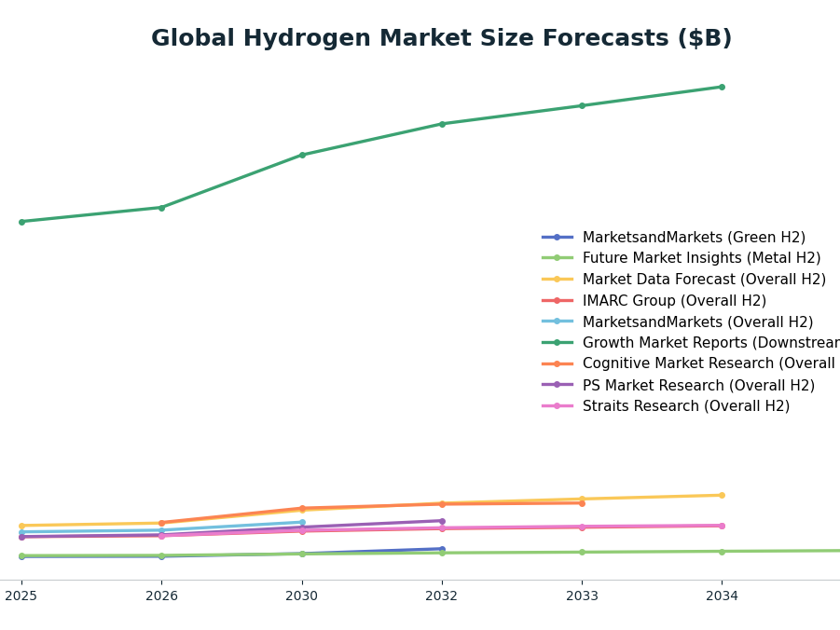Viewport: 840px width, 630px height.
Task: Click the chart title Global Hydrogen Market Size Forecasts
Action: click(x=441, y=38)
